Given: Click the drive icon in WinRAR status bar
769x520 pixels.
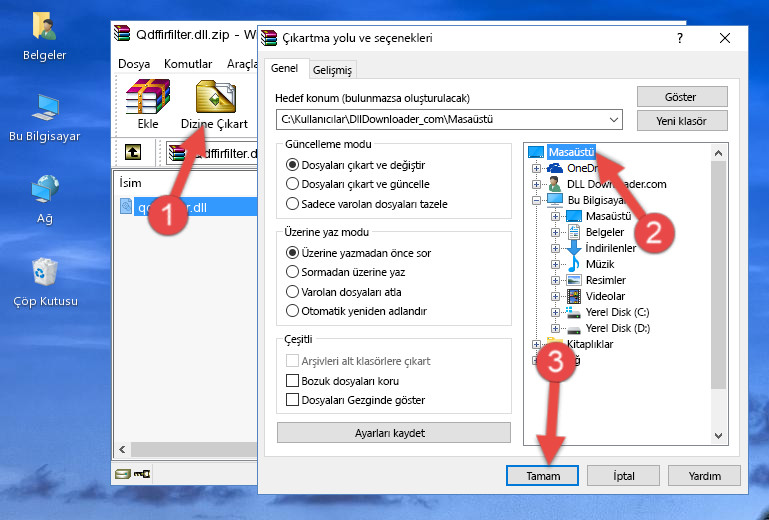Looking at the screenshot, I should (123, 474).
